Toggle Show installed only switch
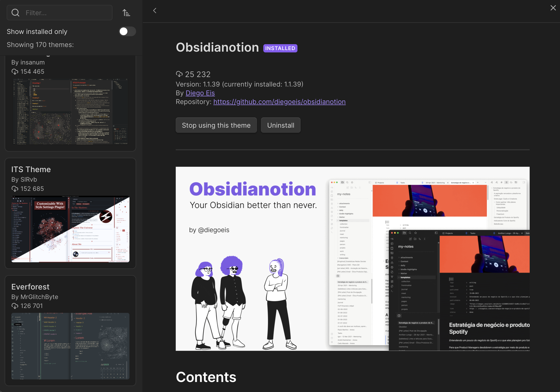 [x=127, y=31]
